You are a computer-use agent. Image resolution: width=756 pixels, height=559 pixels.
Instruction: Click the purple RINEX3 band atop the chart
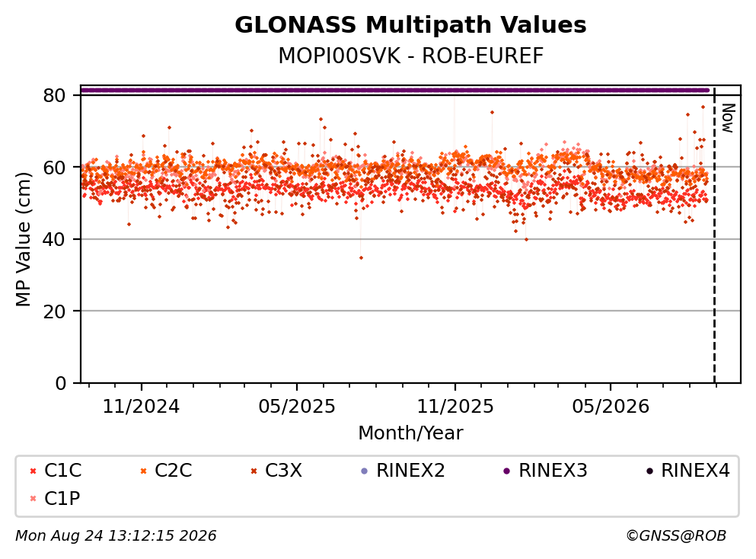coord(395,90)
